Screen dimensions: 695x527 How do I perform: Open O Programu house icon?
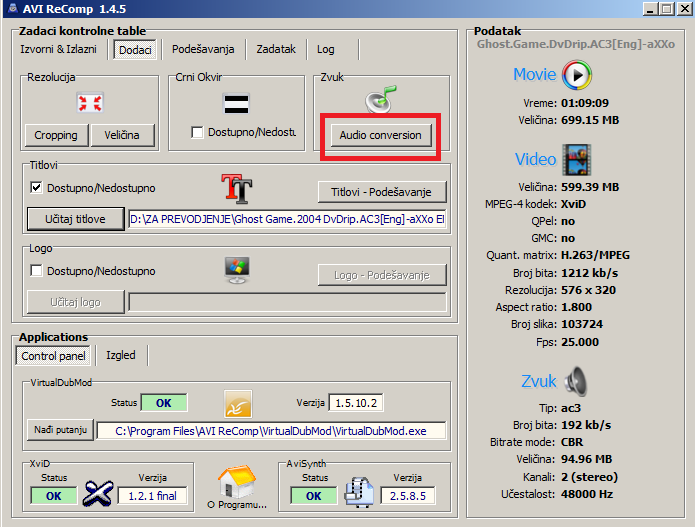(x=237, y=482)
